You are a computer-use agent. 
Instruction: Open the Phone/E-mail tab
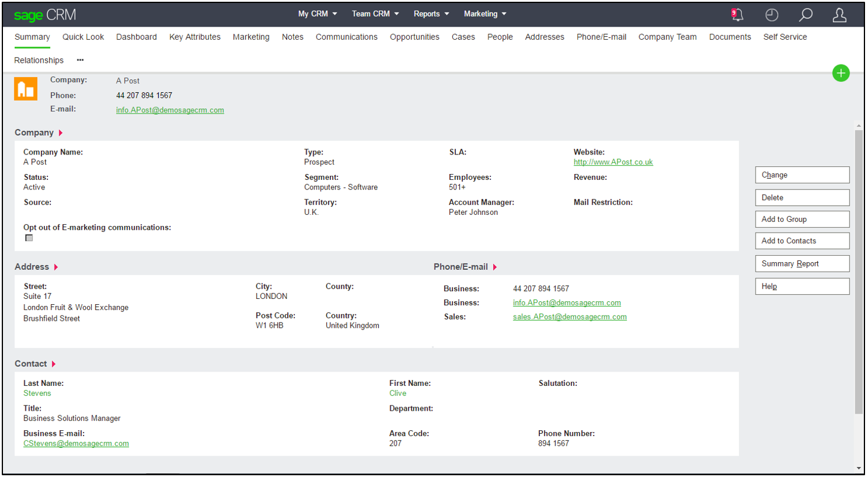pyautogui.click(x=602, y=37)
